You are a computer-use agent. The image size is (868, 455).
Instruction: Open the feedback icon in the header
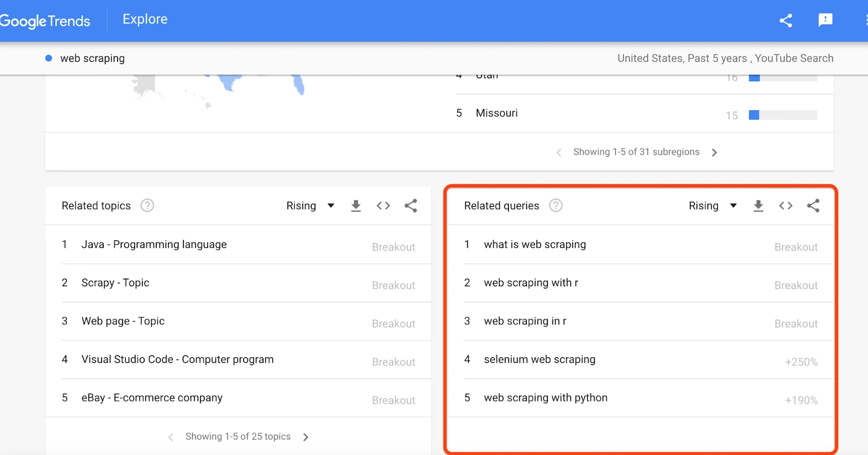[x=825, y=20]
